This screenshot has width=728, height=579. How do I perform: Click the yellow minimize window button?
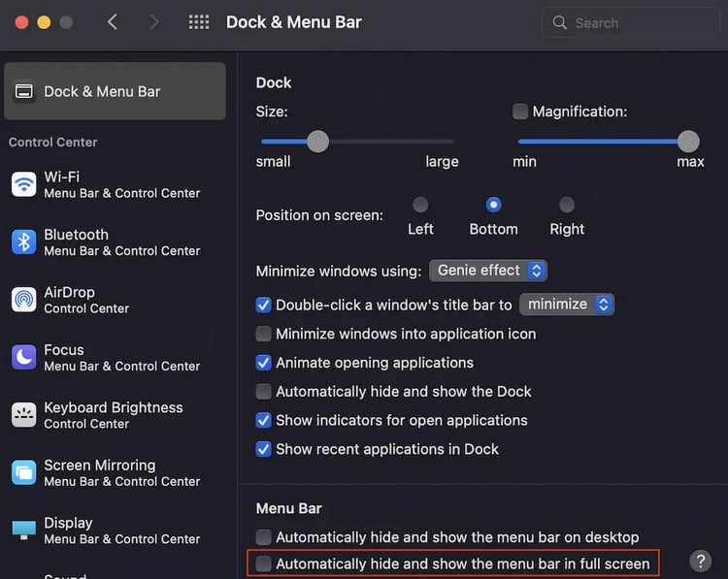click(44, 22)
